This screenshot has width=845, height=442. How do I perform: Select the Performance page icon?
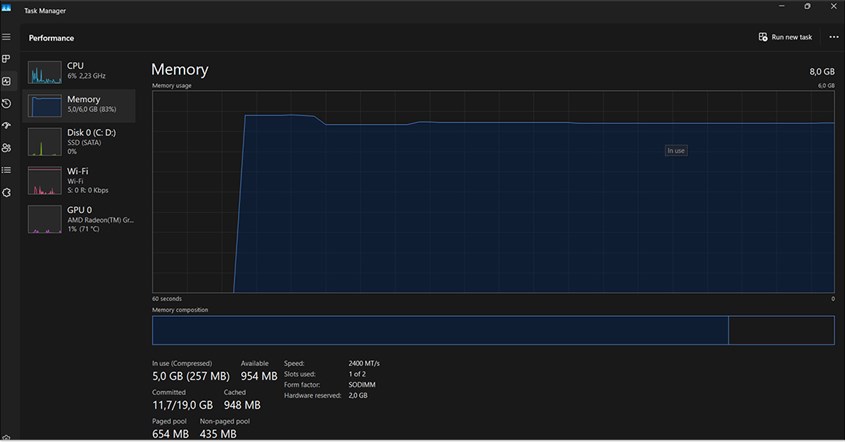click(6, 81)
